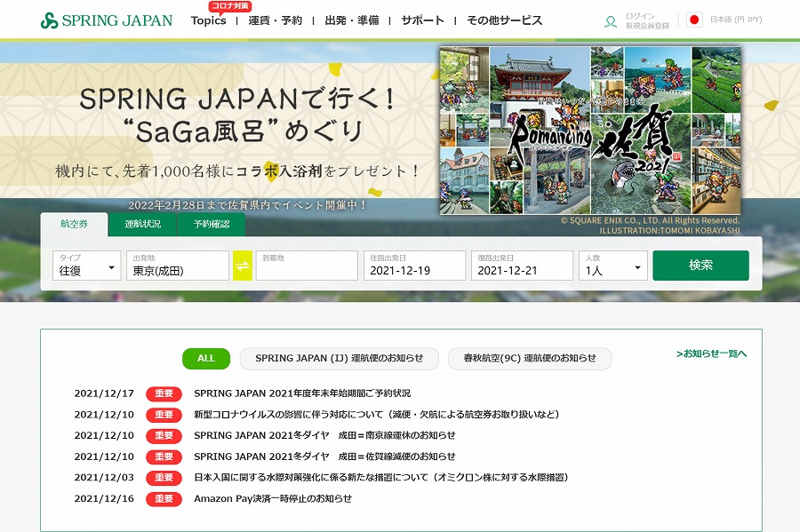This screenshot has height=532, width=800.
Task: Switch to the 予約確認 tab
Action: tap(212, 224)
